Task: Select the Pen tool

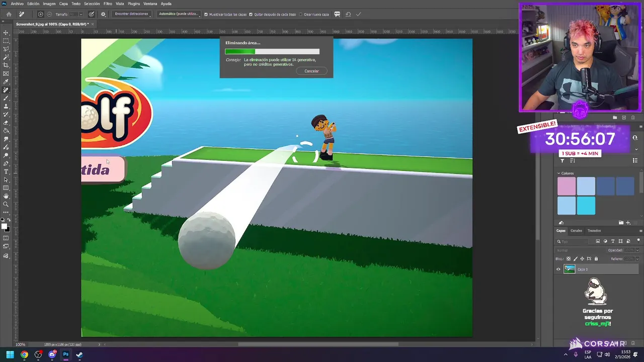Action: pyautogui.click(x=6, y=163)
